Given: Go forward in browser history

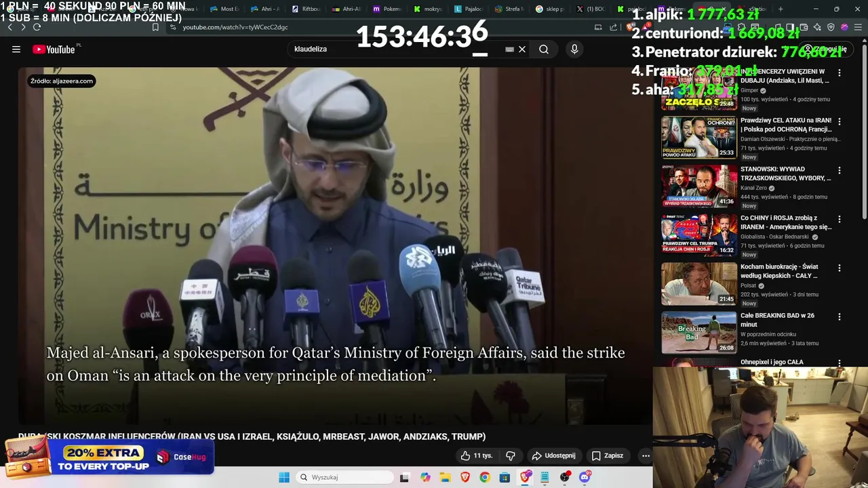Looking at the screenshot, I should point(23,27).
